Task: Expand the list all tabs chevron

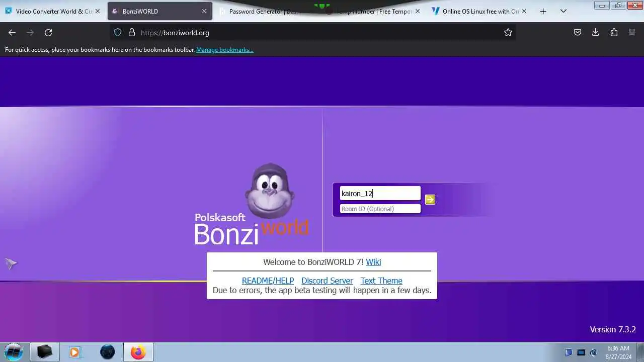Action: click(x=563, y=11)
